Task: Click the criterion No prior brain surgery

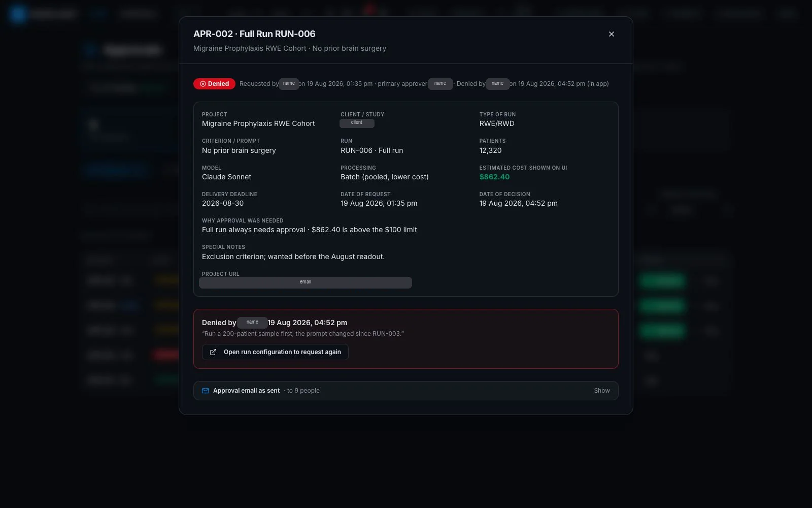Action: [239, 150]
